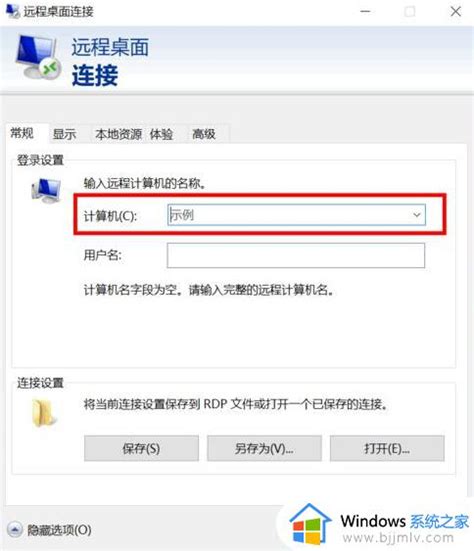
Task: Click the computer icon in login settings
Action: 46,190
